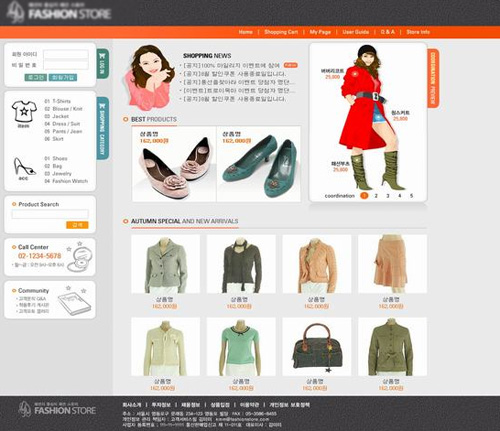Image resolution: width=500 pixels, height=431 pixels.
Task: Open the Shopping Category side tab
Action: pos(102,128)
